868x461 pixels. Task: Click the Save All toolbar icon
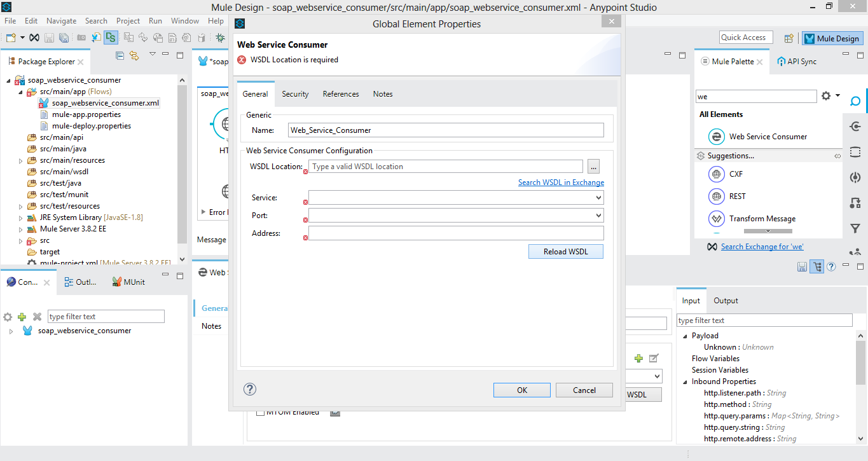tap(64, 38)
